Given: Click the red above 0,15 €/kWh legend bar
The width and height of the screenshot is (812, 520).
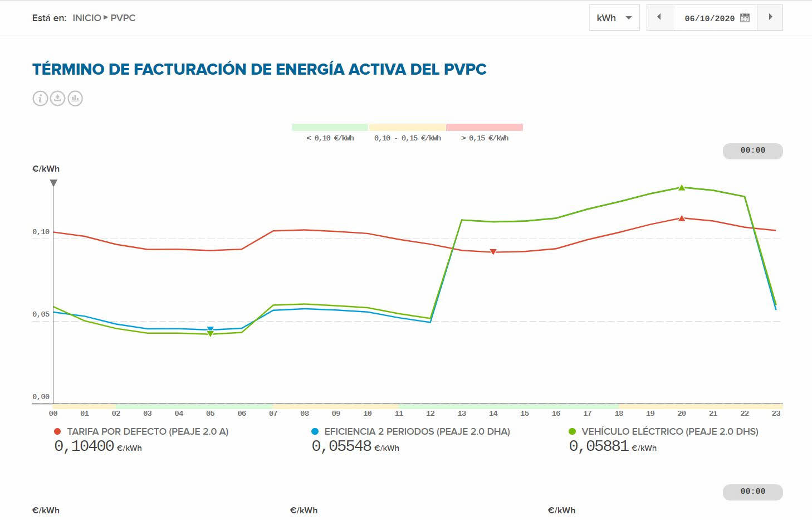Looking at the screenshot, I should click(484, 127).
